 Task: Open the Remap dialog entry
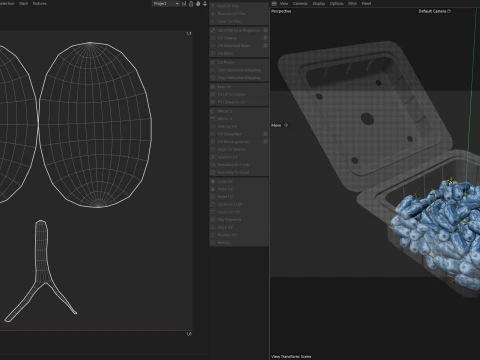239,243
